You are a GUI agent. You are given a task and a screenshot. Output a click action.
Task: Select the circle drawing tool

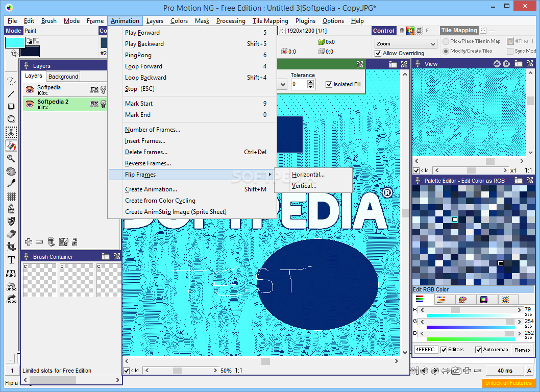pos(11,119)
